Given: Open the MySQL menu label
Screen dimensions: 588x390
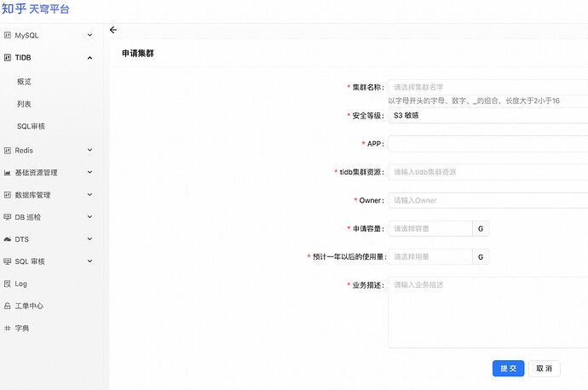Looking at the screenshot, I should [x=26, y=35].
